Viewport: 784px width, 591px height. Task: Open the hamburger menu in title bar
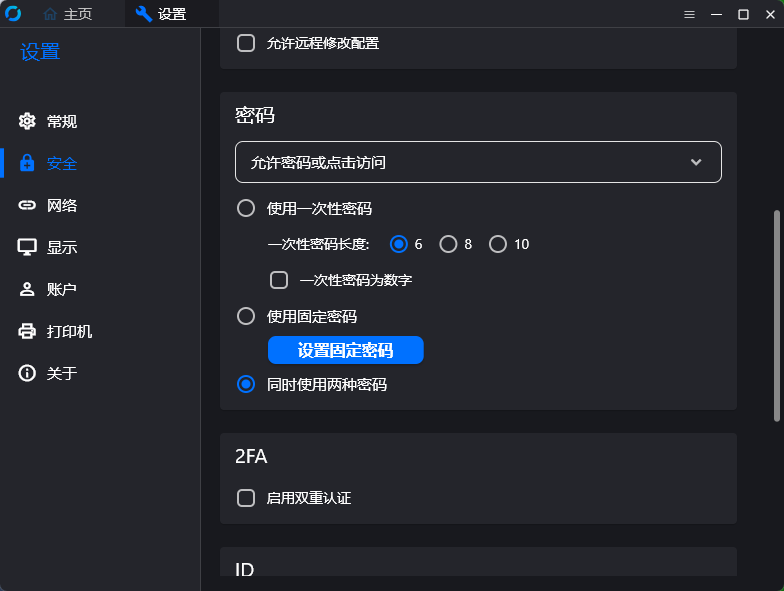[689, 14]
